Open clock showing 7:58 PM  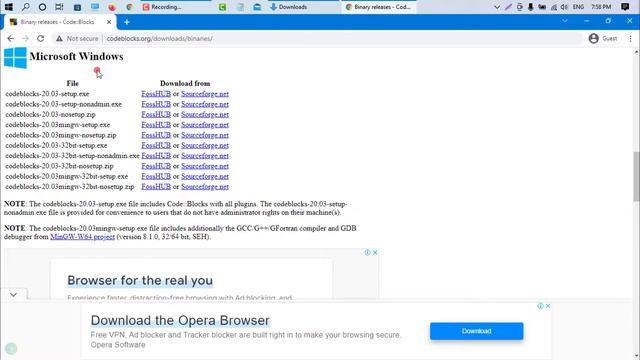(x=601, y=7)
